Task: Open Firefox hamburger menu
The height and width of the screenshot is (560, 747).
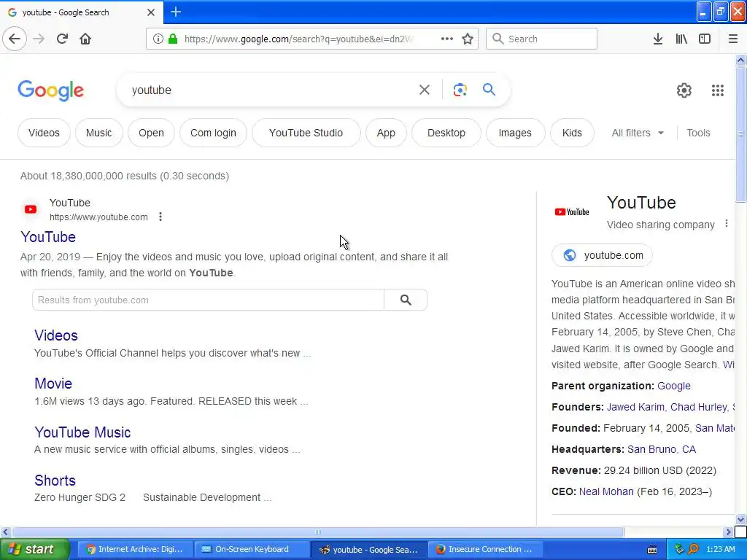Action: pos(732,39)
